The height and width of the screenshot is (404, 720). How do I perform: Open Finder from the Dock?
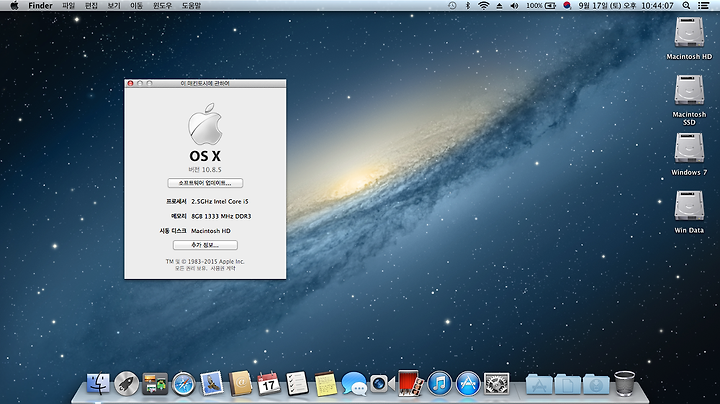click(98, 383)
